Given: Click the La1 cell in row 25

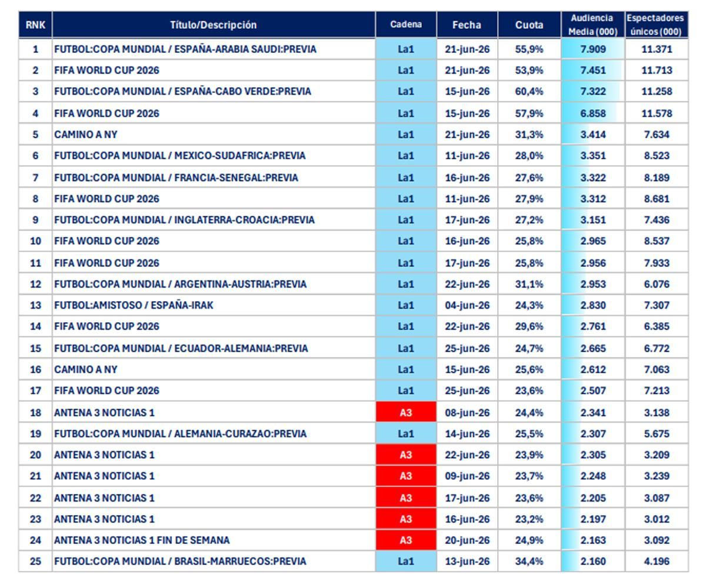Looking at the screenshot, I should 406,562.
